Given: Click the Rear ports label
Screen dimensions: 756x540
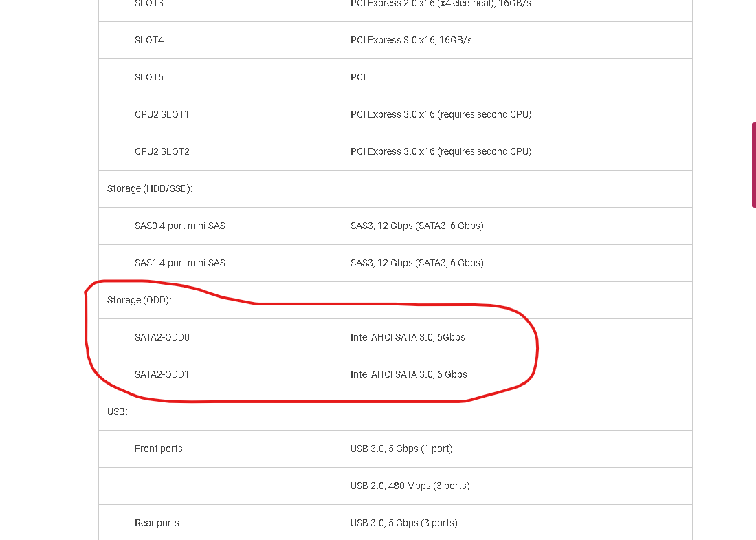Looking at the screenshot, I should (x=157, y=523).
